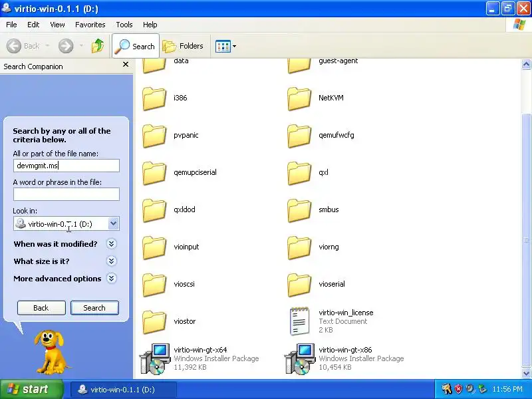Expand 'When was it modified?' options
This screenshot has width=532, height=399.
click(111, 244)
